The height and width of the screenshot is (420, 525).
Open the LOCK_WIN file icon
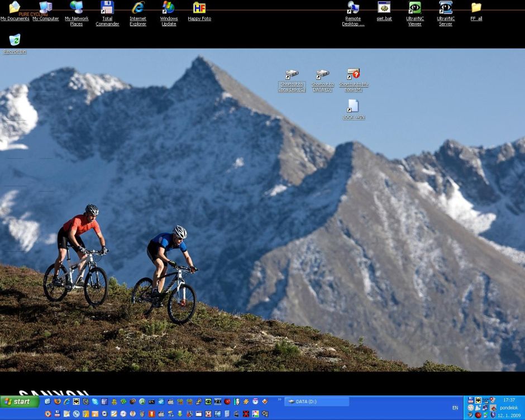[x=353, y=106]
